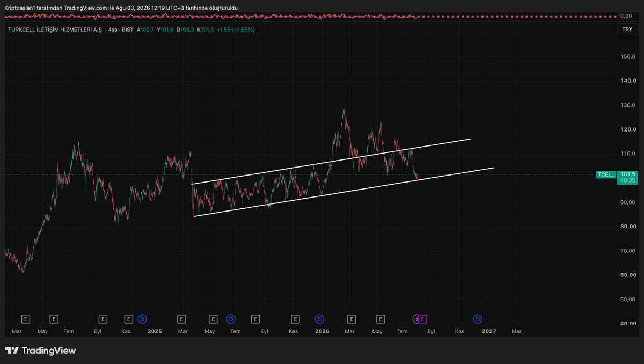Click the 150,0 price axis label

point(628,56)
